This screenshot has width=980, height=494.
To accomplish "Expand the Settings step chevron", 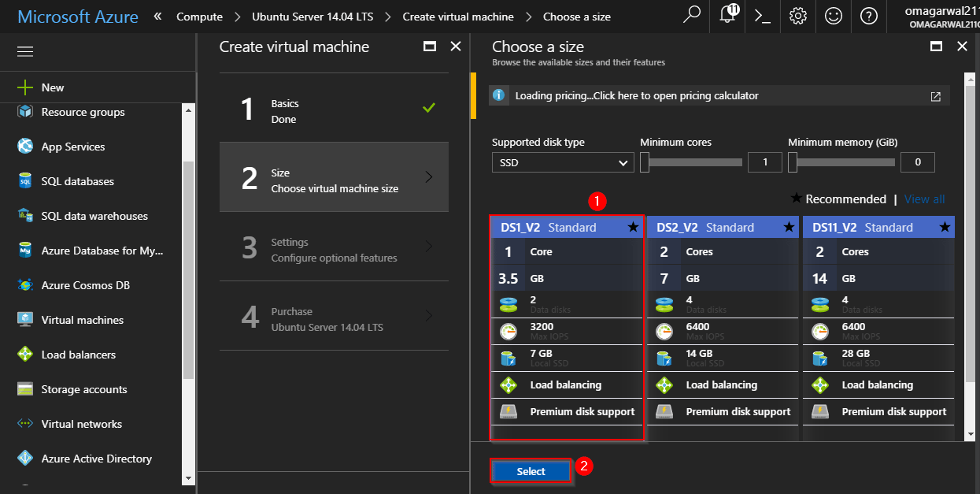I will click(429, 247).
